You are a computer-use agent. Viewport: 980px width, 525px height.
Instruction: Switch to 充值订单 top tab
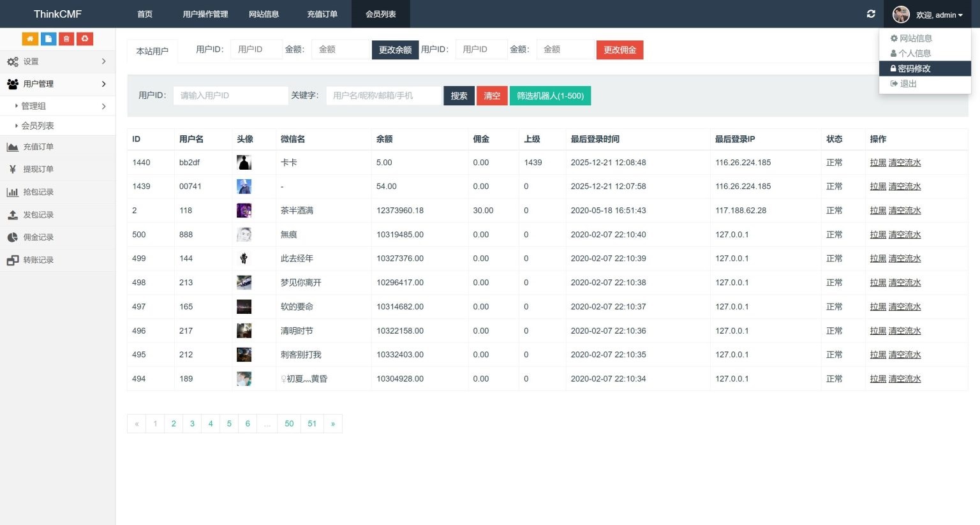(322, 14)
